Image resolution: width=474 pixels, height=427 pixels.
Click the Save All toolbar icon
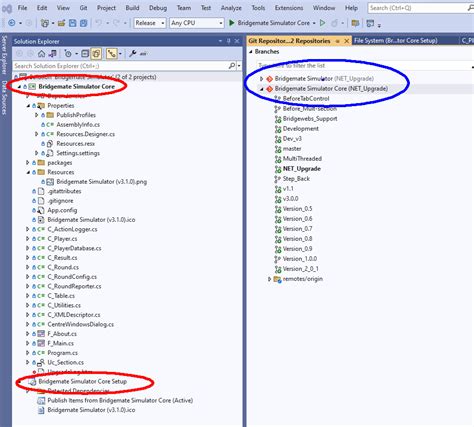[x=83, y=23]
